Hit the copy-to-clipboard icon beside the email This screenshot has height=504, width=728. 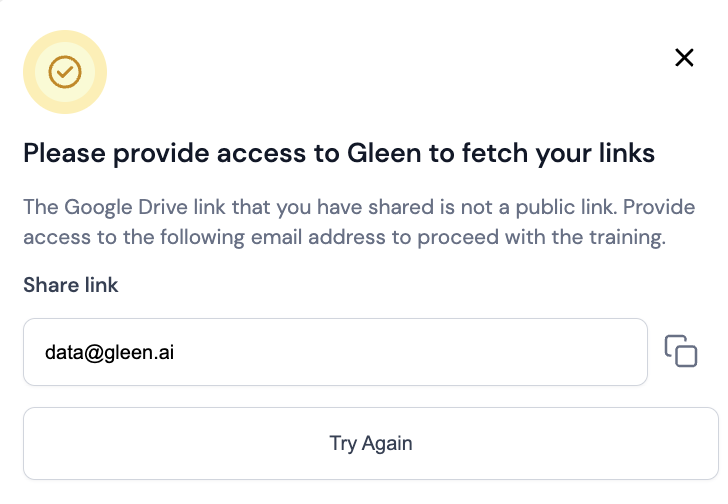pos(681,351)
